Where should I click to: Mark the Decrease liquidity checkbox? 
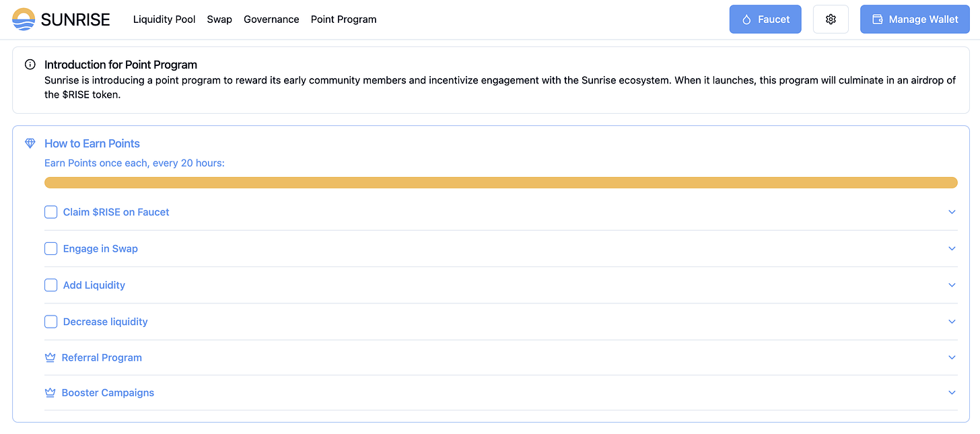[50, 322]
